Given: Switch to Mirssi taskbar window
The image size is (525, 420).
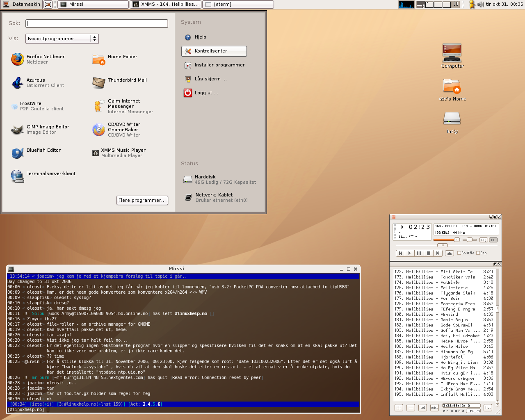Looking at the screenshot, I should point(93,4).
